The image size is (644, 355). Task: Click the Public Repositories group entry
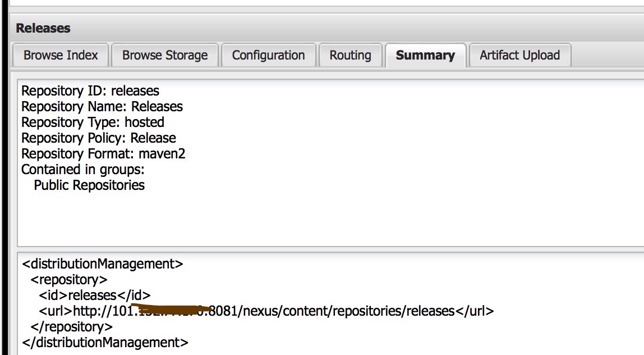[x=89, y=185]
